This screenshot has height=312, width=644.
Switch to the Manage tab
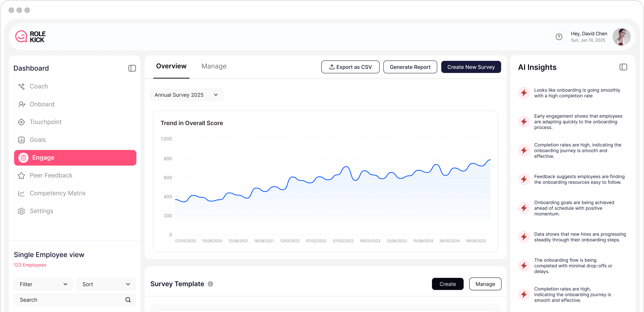click(214, 66)
